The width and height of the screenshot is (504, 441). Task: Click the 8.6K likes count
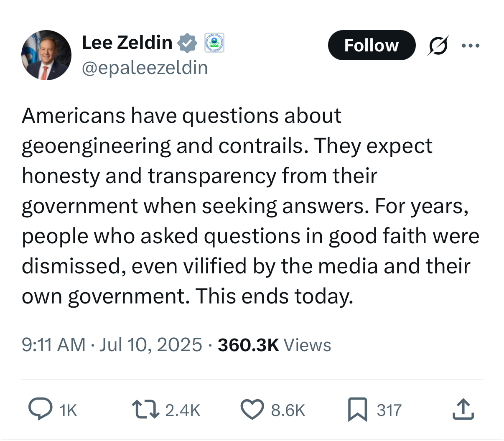tap(288, 410)
